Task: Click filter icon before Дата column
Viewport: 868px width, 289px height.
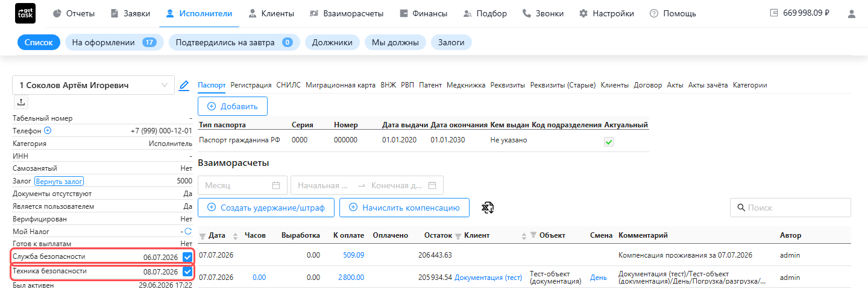Action: coord(203,236)
